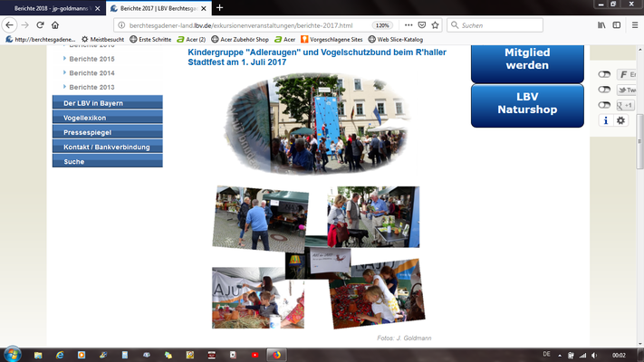The height and width of the screenshot is (362, 644).
Task: Enable the Facebook share toggle
Action: click(604, 74)
